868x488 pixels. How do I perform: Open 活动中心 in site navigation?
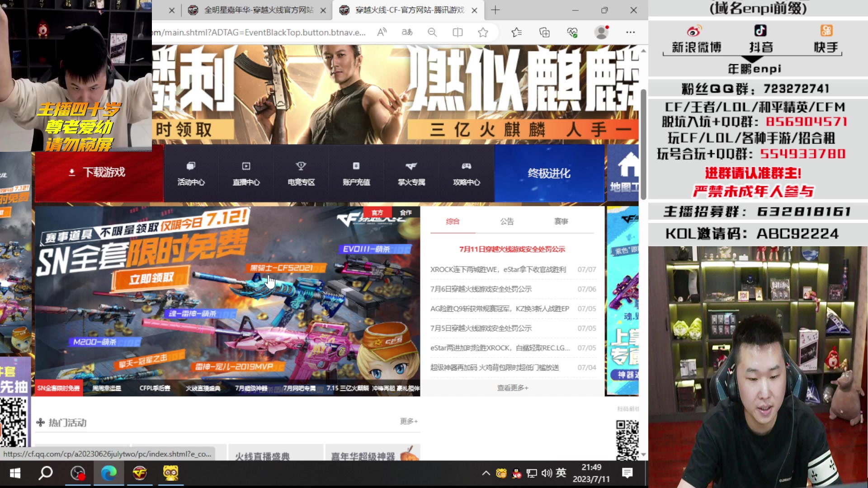[191, 174]
